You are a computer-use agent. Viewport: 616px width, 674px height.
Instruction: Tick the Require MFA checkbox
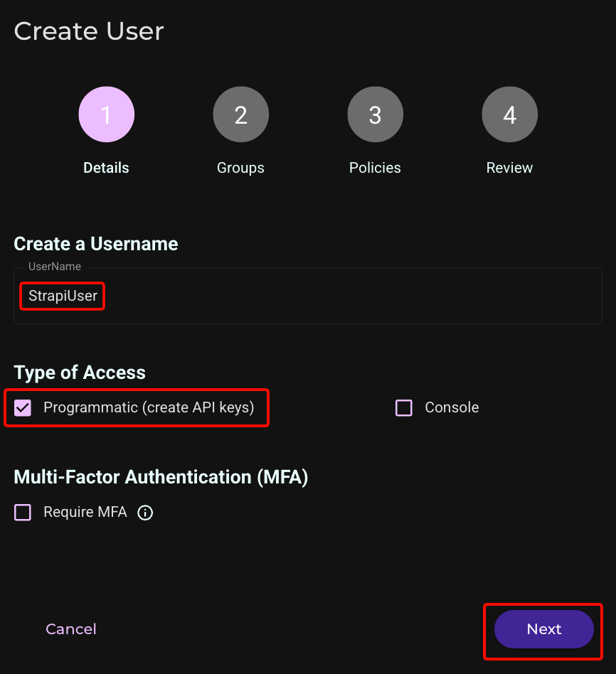coord(23,513)
